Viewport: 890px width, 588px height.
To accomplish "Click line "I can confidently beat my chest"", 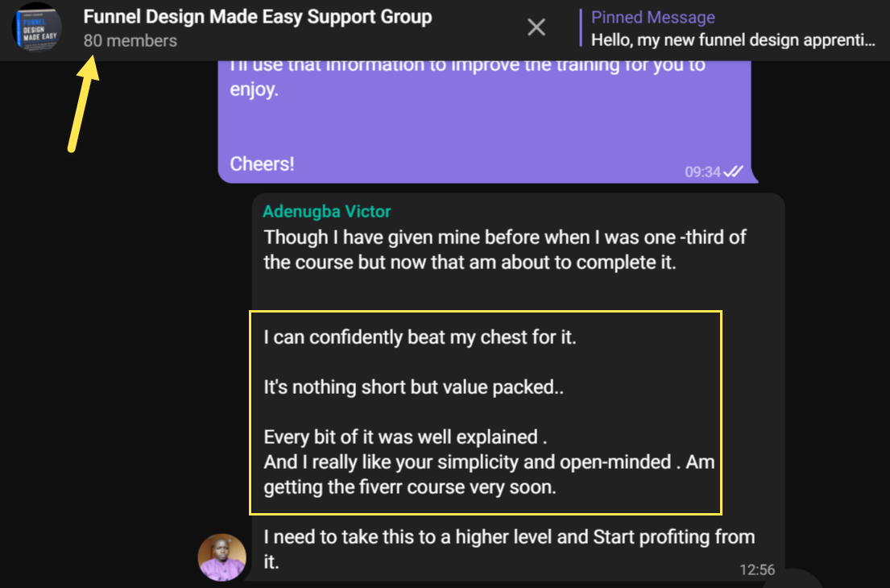I will 420,337.
